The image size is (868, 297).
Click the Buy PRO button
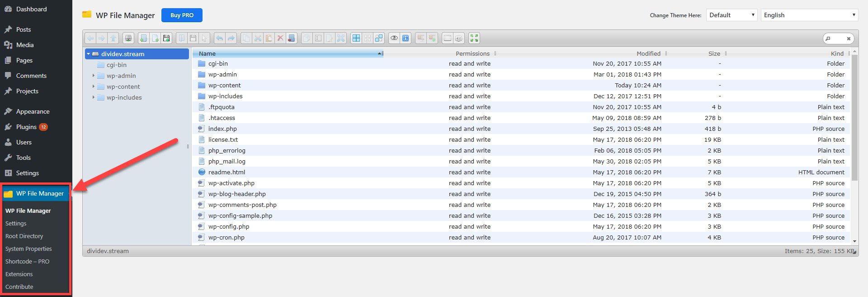coord(182,15)
